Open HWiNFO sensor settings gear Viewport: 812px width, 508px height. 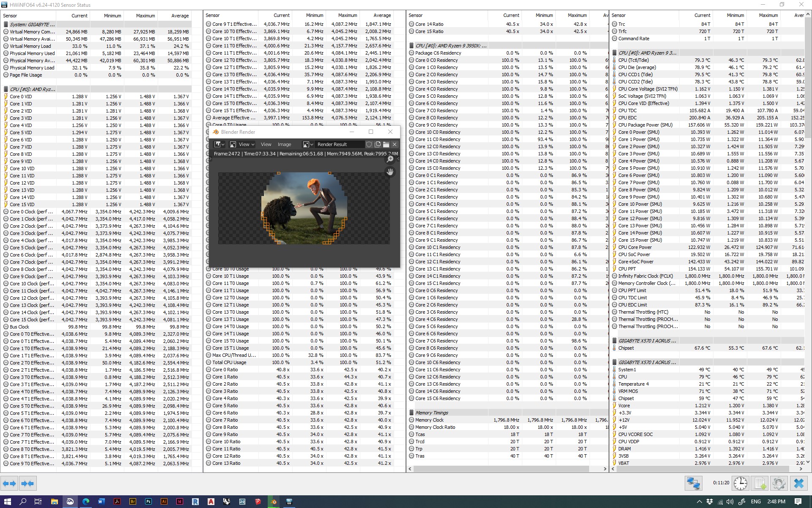779,483
